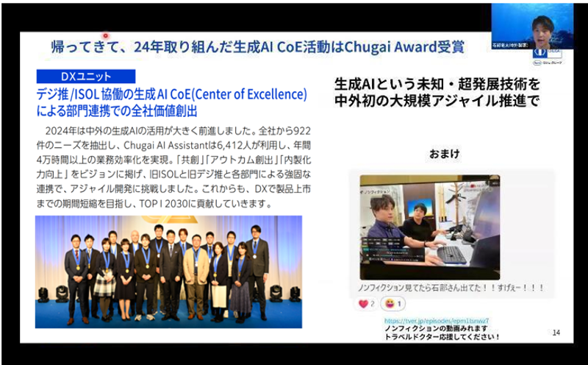Click the text トラベルドクター応援してください！
The height and width of the screenshot is (365, 588).
[442, 337]
